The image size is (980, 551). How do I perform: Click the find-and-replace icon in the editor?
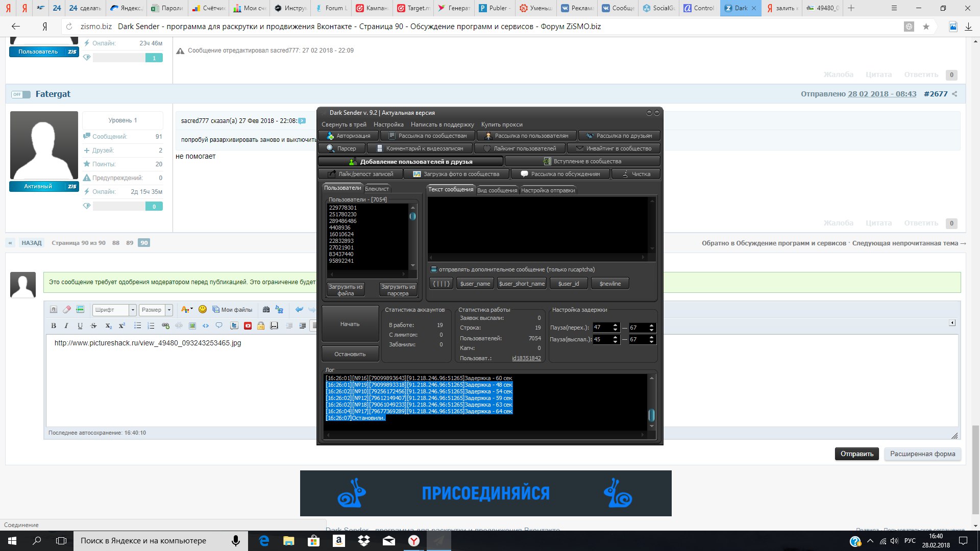point(279,309)
